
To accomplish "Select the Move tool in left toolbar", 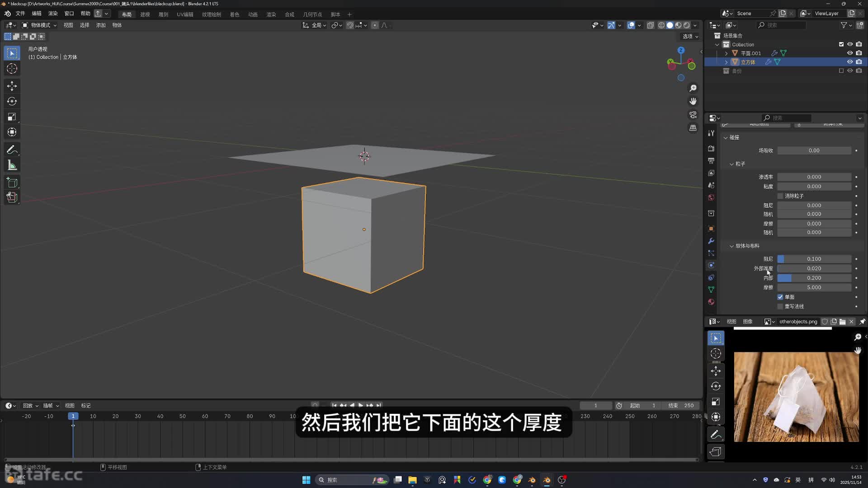I will click(12, 86).
